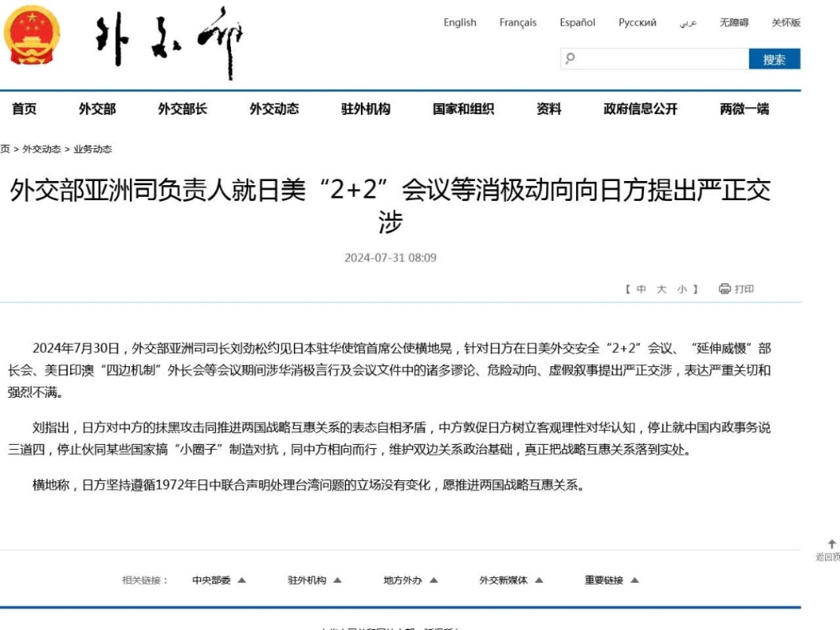Click the printer icon to print
Viewport: 840px width, 630px height.
(x=724, y=289)
